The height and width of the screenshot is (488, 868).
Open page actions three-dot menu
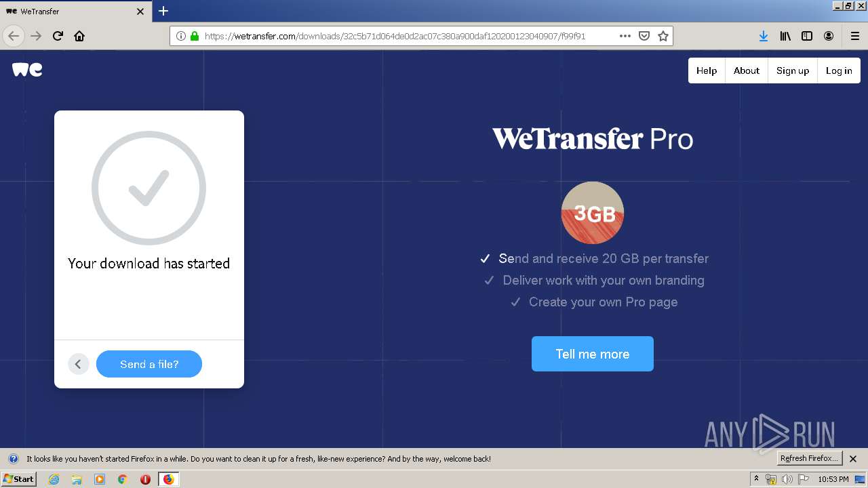pos(625,36)
